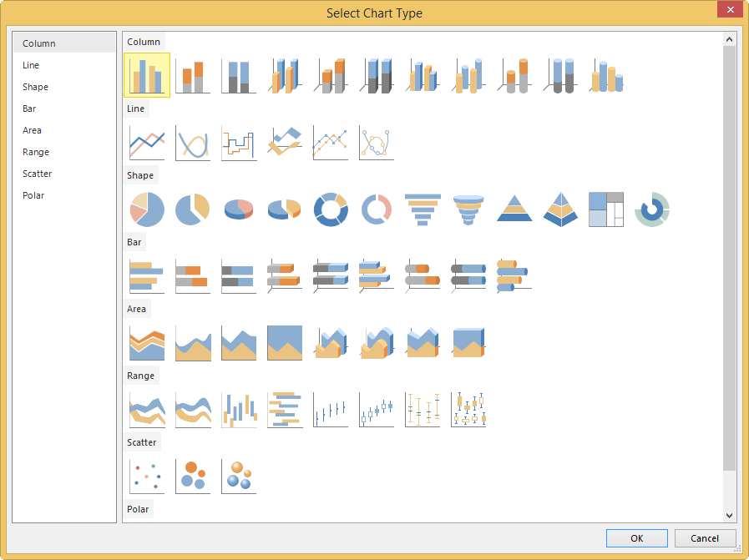Select Area category in sidebar
The height and width of the screenshot is (560, 749).
(64, 130)
